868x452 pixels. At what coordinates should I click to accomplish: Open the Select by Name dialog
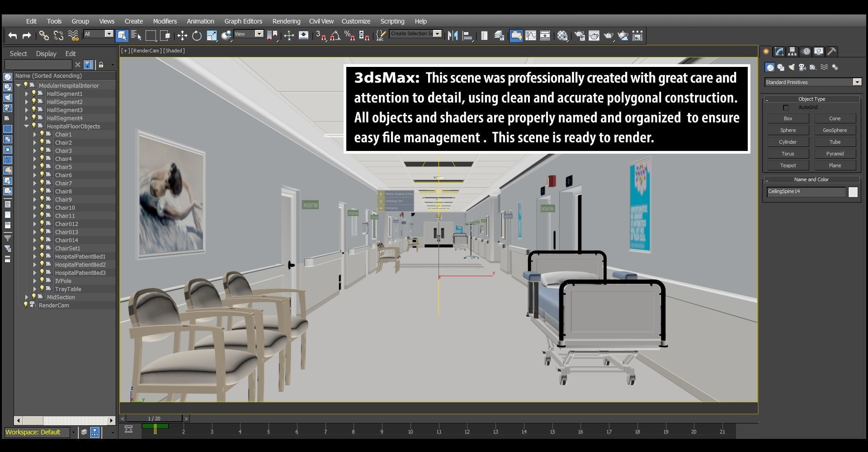point(136,35)
